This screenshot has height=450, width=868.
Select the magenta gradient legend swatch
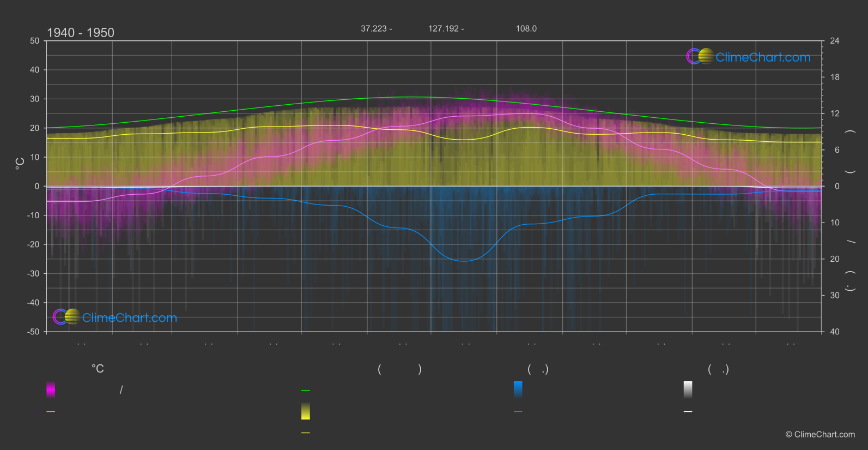click(51, 389)
